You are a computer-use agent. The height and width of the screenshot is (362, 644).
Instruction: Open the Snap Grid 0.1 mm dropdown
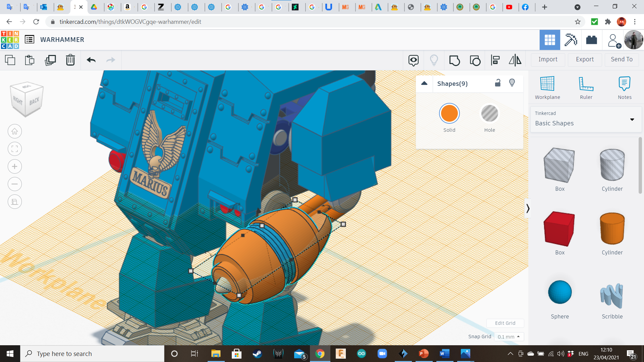508,337
